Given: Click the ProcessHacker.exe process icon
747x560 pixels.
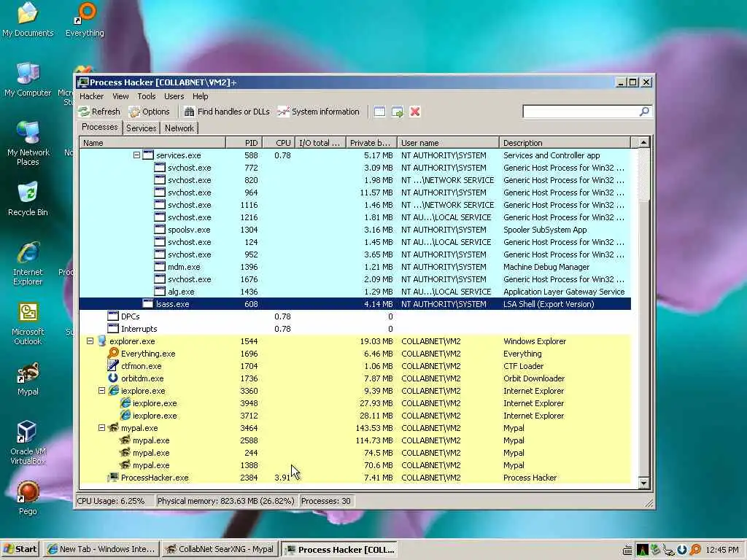Looking at the screenshot, I should pos(113,477).
